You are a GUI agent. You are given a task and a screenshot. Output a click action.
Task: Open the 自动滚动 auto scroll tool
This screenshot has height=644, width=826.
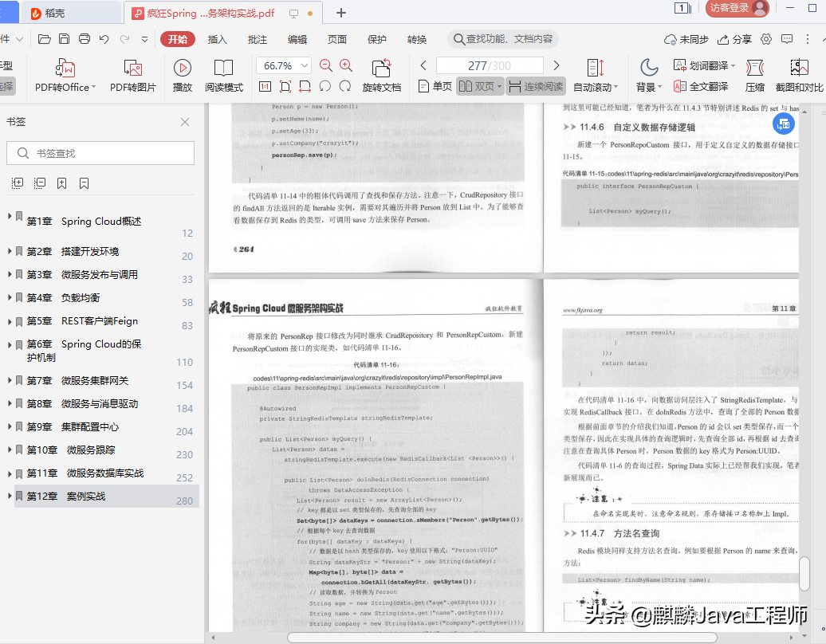tap(596, 76)
